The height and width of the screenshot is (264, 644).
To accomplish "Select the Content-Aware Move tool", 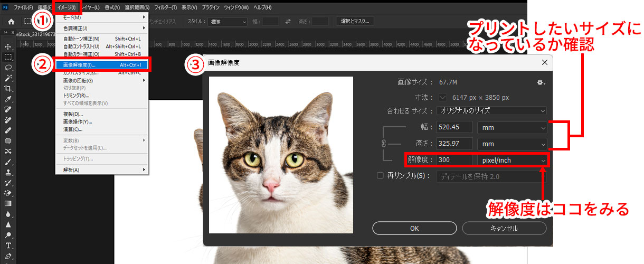I will point(8,152).
